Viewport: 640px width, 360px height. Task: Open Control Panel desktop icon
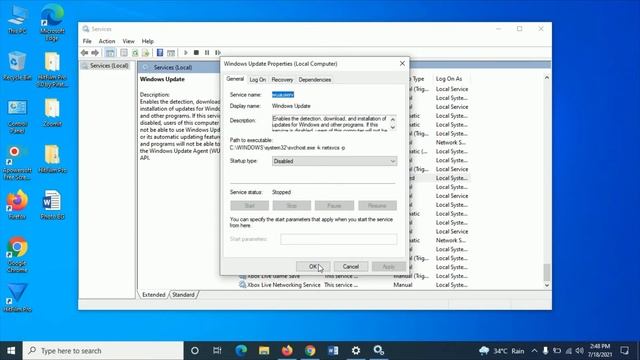17,116
